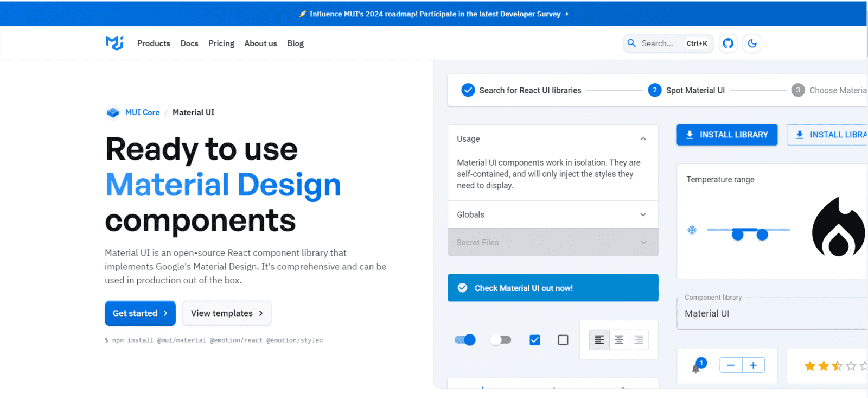Click the npm install command text
Viewport: 868px width, 398px height.
(x=214, y=340)
